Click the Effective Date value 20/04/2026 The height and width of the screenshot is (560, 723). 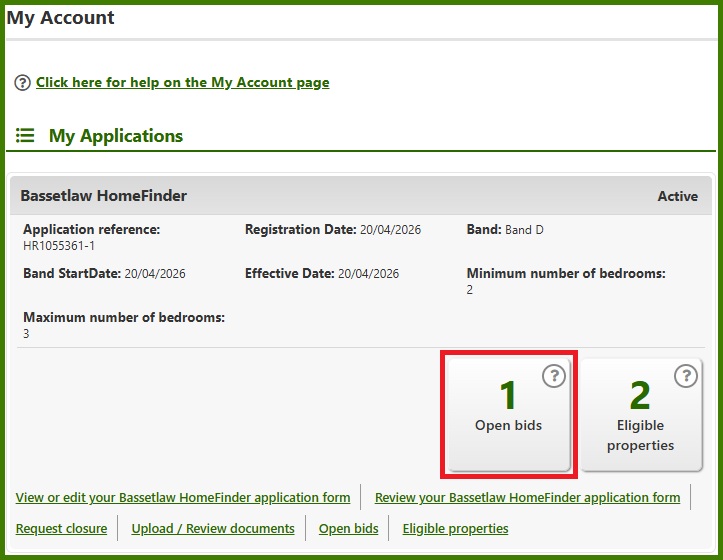point(368,274)
